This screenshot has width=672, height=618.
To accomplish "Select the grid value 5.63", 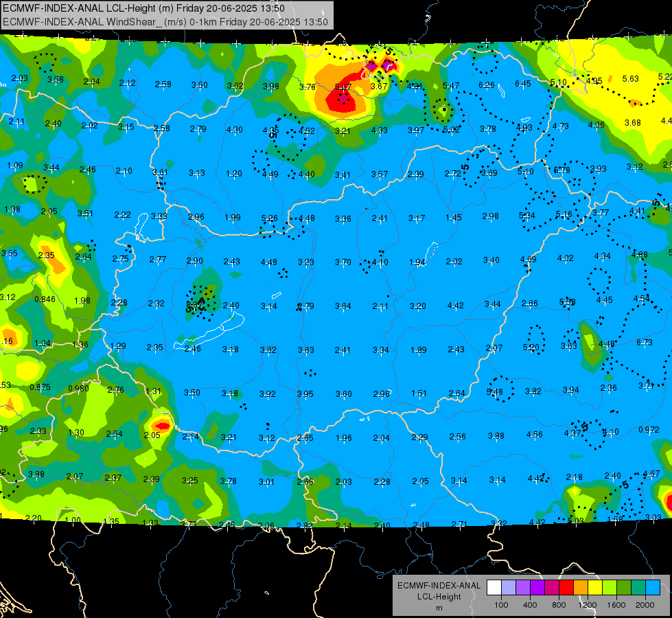I will [x=631, y=79].
